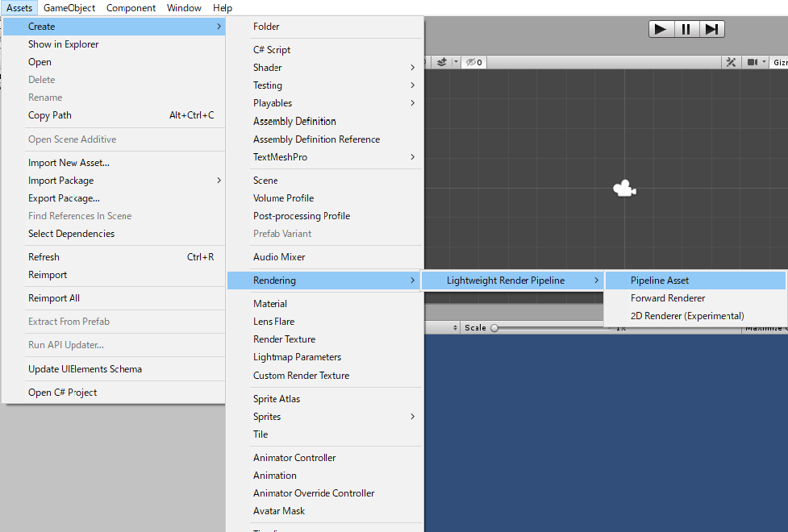Create a Lens Flare
Image resolution: width=788 pixels, height=532 pixels.
pos(325,322)
